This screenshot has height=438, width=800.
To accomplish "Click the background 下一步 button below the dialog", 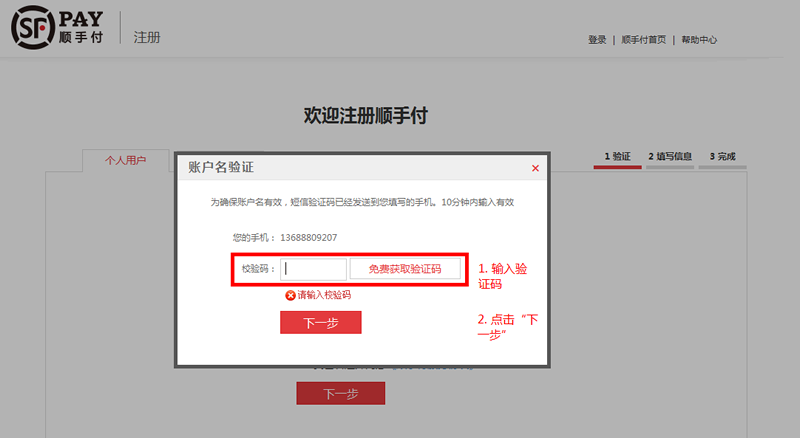I will (x=341, y=394).
